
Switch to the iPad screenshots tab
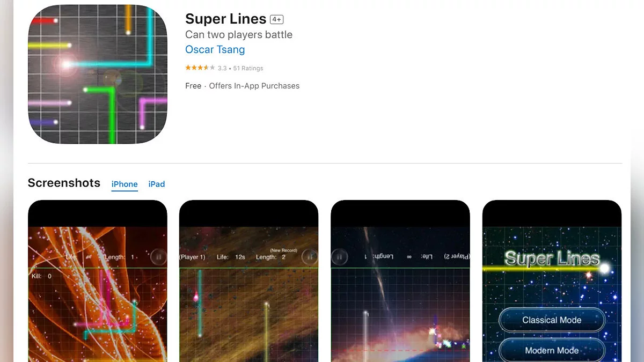pos(157,184)
